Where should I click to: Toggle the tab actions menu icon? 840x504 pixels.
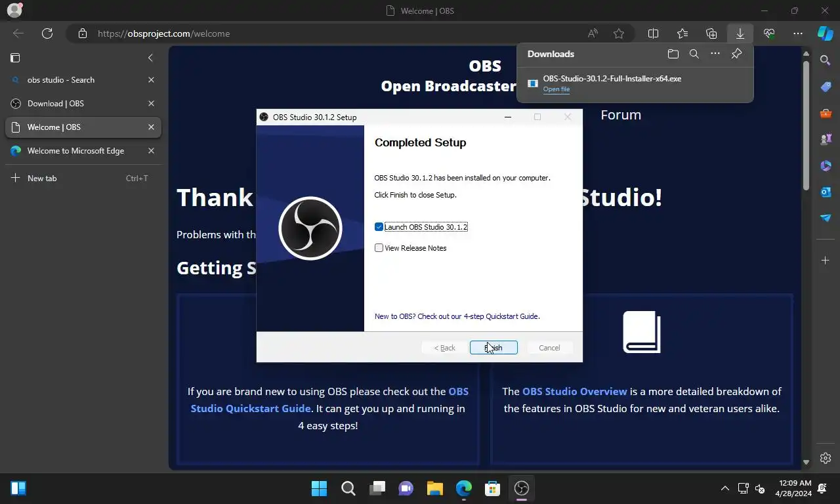15,58
